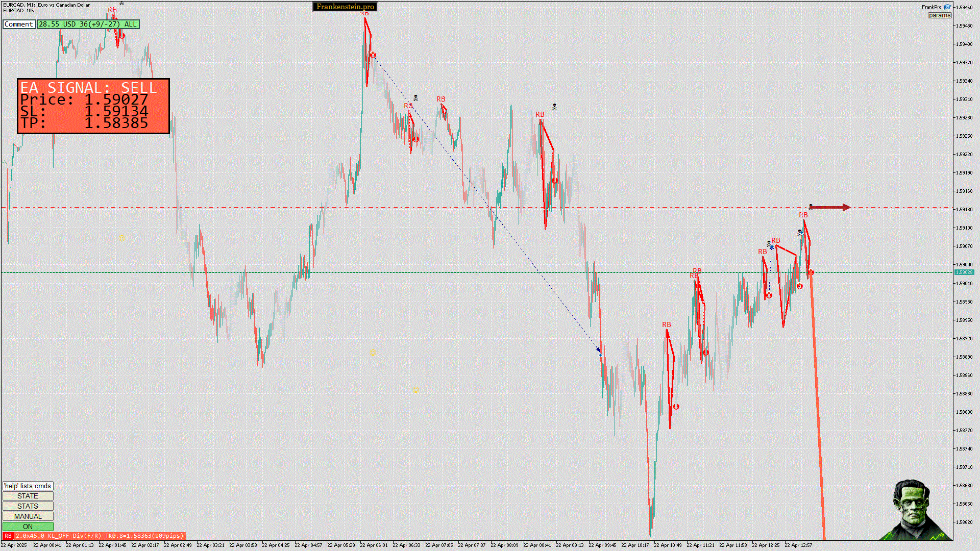Toggle the green ON button
Screen dimensions: 980x551
click(x=28, y=527)
